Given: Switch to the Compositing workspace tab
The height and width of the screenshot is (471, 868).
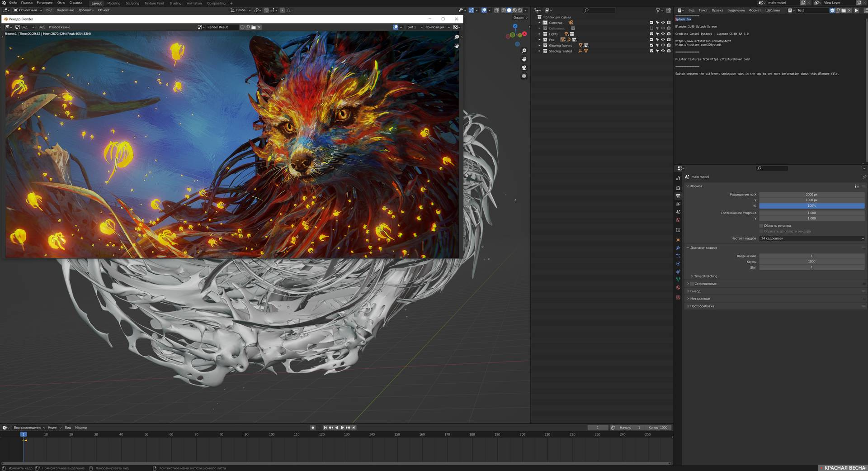Looking at the screenshot, I should point(216,3).
